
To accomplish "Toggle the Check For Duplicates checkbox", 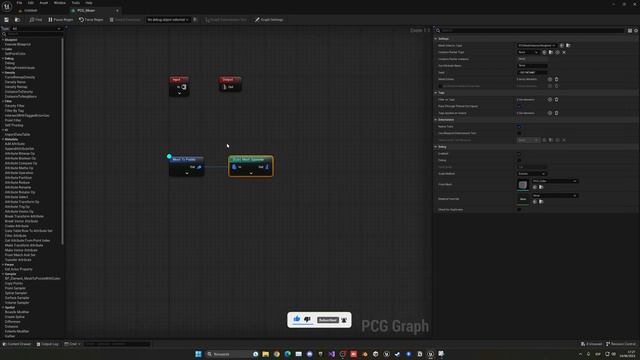I will [x=519, y=209].
